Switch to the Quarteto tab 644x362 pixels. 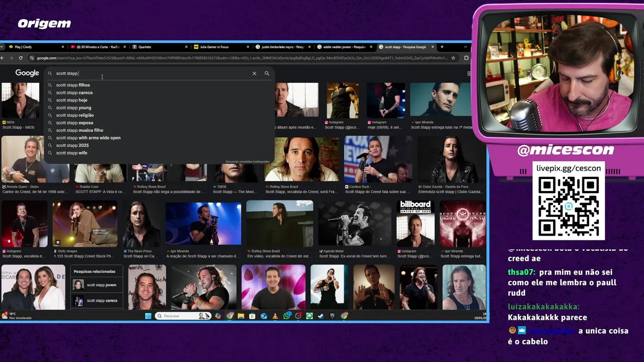point(158,47)
